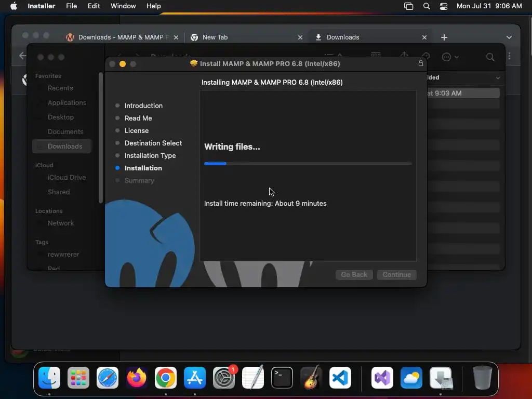Image resolution: width=532 pixels, height=399 pixels.
Task: Click the Apple menu logo
Action: click(x=14, y=6)
